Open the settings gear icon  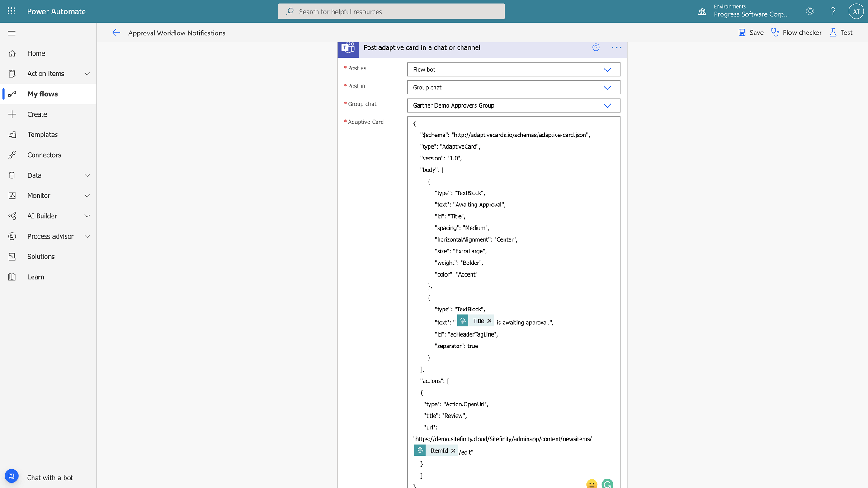click(x=810, y=11)
